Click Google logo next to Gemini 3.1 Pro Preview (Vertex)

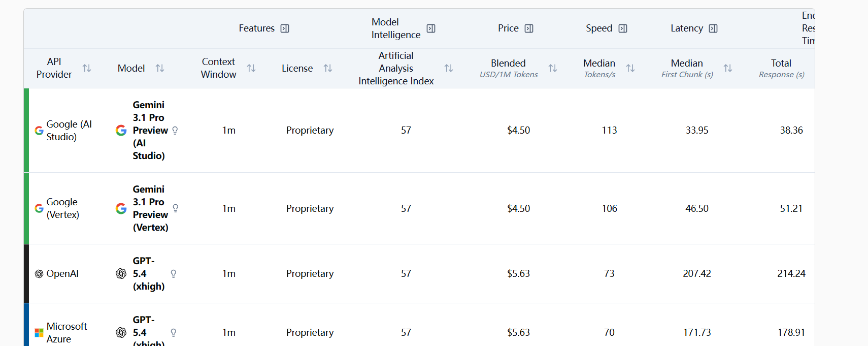121,208
